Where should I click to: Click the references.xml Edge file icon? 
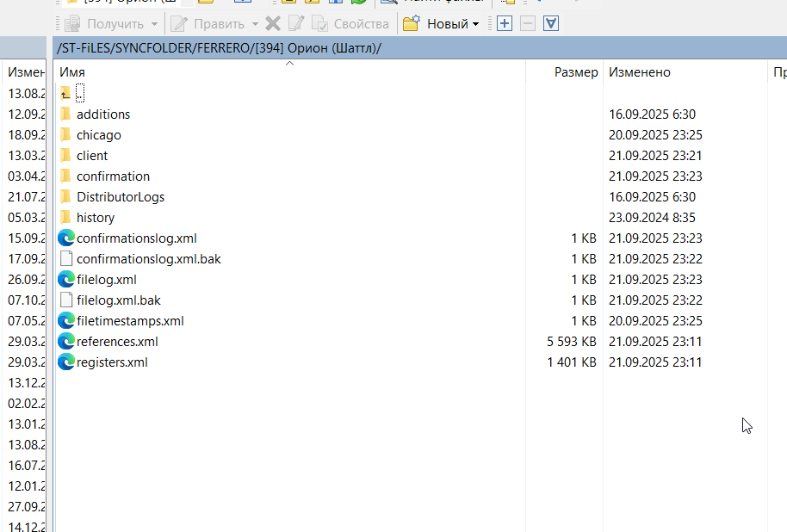pyautogui.click(x=66, y=341)
